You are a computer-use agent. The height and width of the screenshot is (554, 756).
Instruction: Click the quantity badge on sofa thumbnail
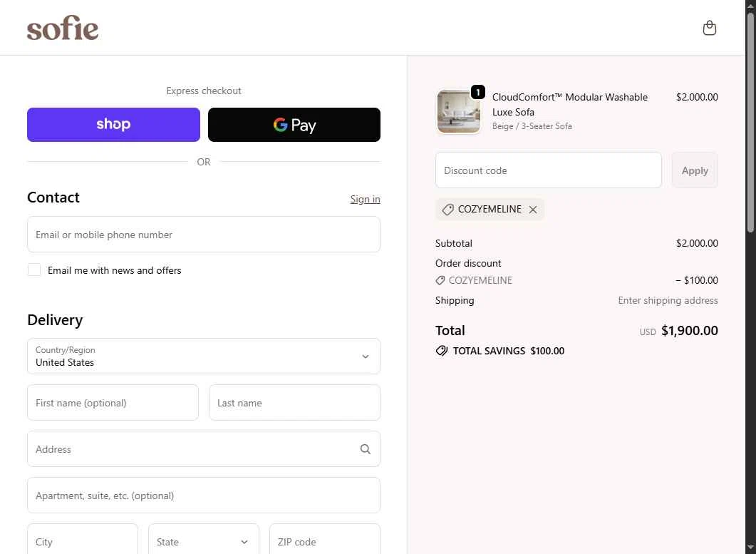(x=478, y=92)
